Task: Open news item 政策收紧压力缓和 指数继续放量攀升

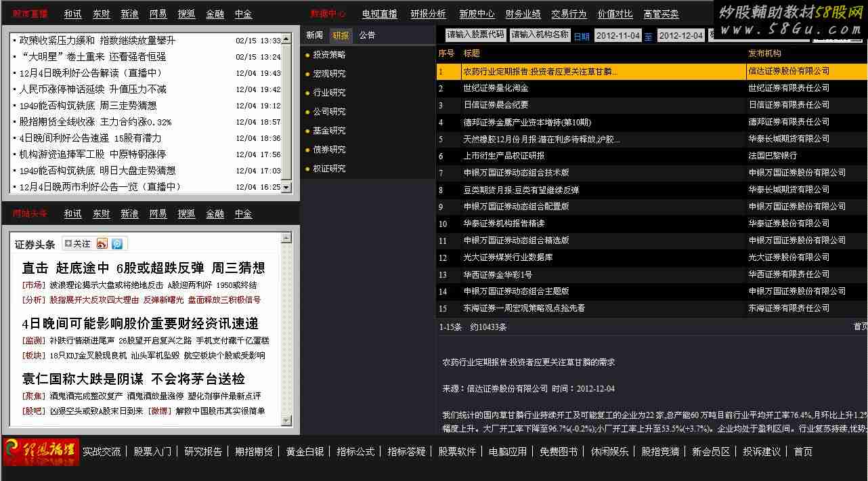Action: click(97, 41)
